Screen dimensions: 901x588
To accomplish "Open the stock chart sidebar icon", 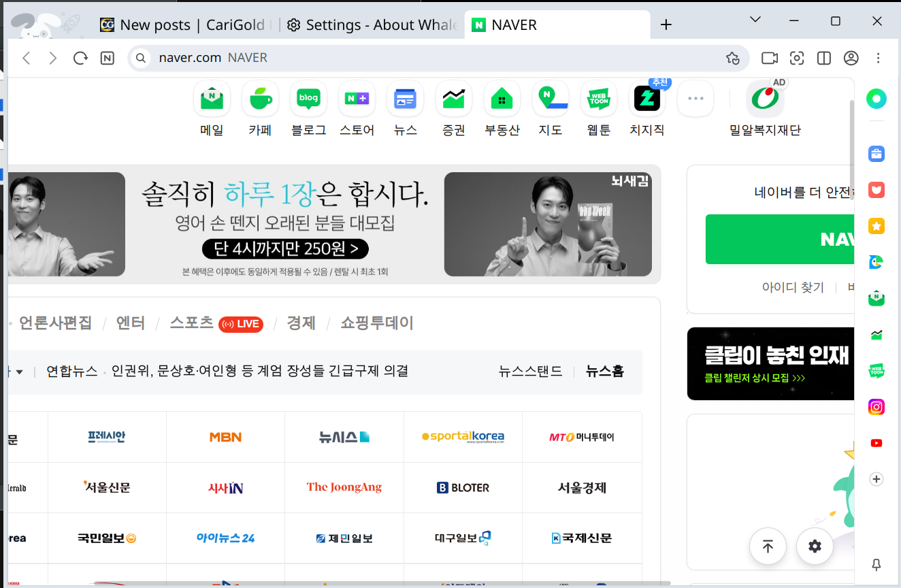I will click(x=877, y=335).
